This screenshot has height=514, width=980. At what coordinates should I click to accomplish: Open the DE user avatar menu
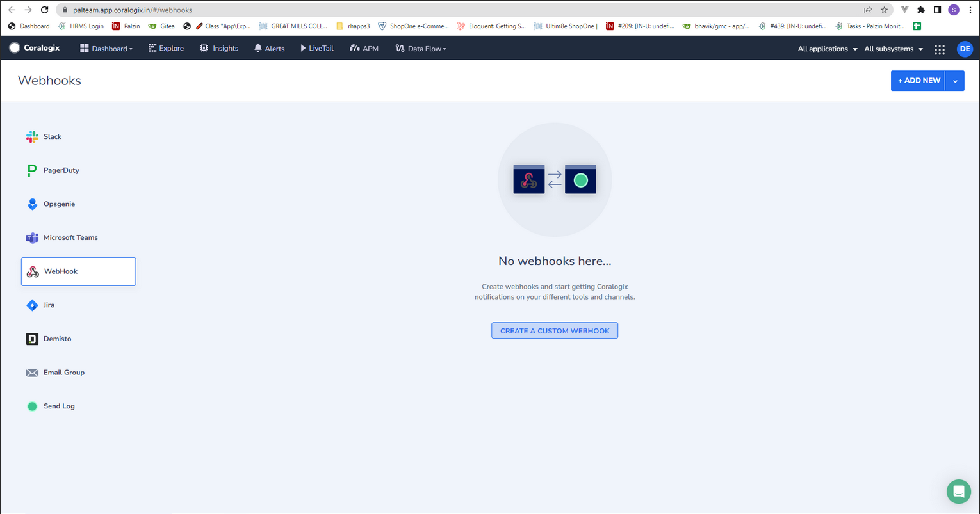[965, 49]
